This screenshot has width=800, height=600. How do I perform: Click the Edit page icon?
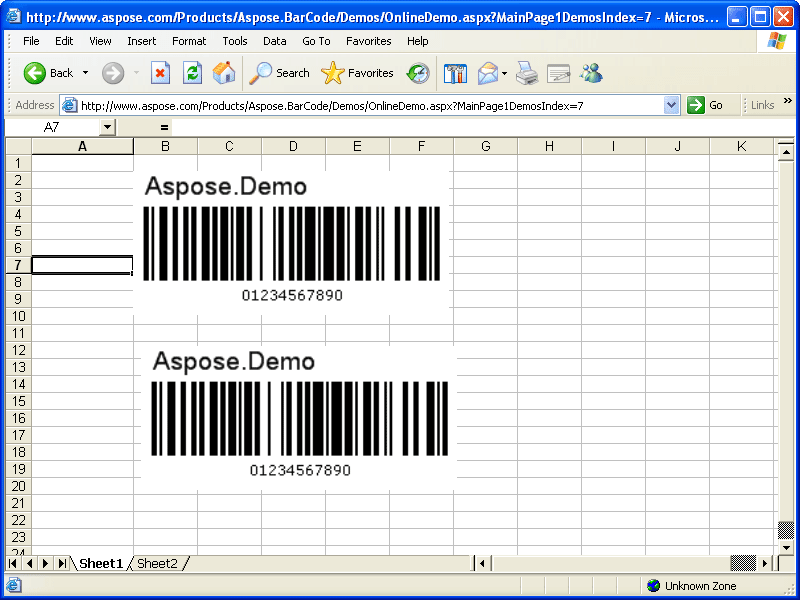click(560, 73)
